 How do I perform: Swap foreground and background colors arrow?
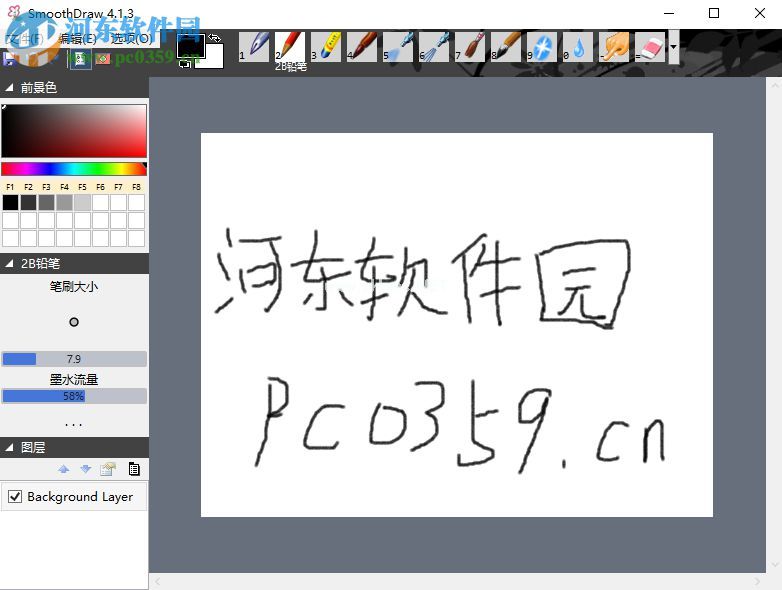point(214,38)
